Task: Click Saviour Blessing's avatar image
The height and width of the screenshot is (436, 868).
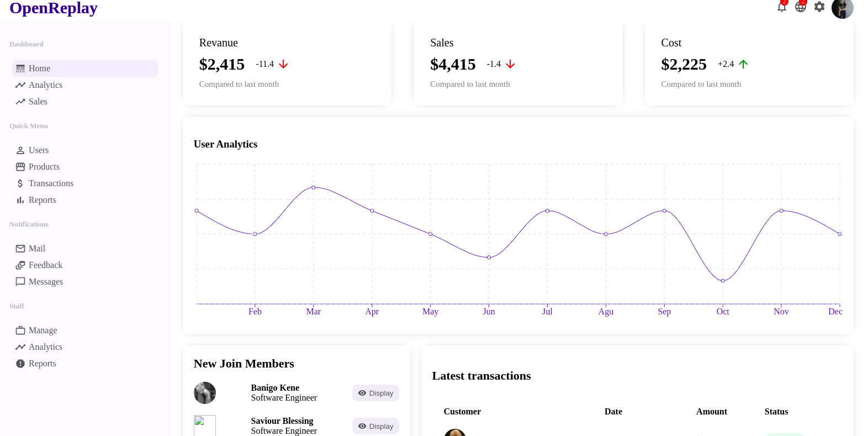Action: pyautogui.click(x=205, y=426)
